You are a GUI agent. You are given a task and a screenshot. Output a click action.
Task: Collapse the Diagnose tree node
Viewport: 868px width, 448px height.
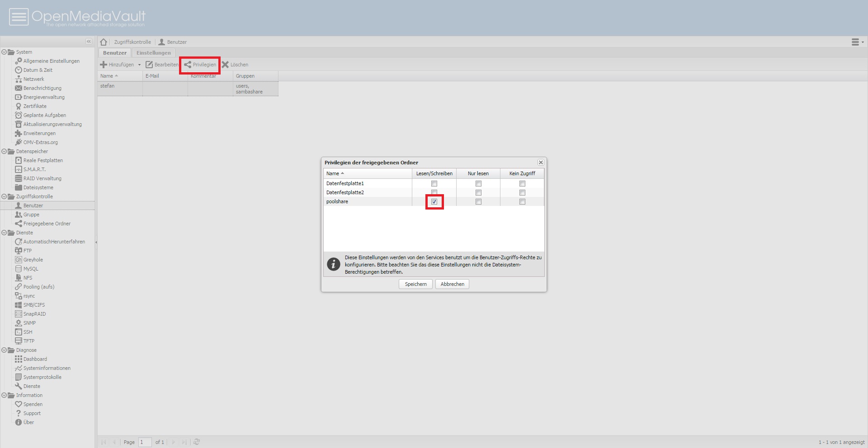click(4, 350)
